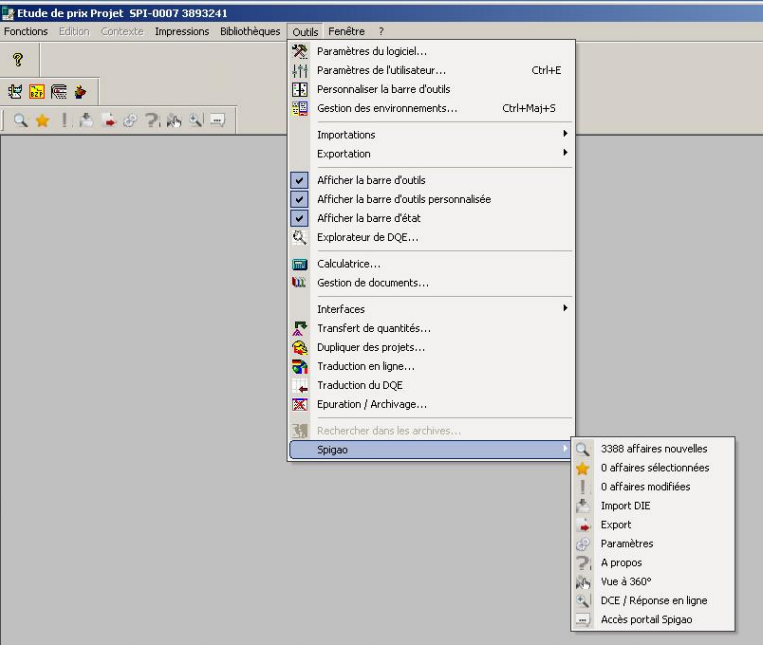763x645 pixels.
Task: Click the Calculatrice icon in menu
Action: click(300, 264)
